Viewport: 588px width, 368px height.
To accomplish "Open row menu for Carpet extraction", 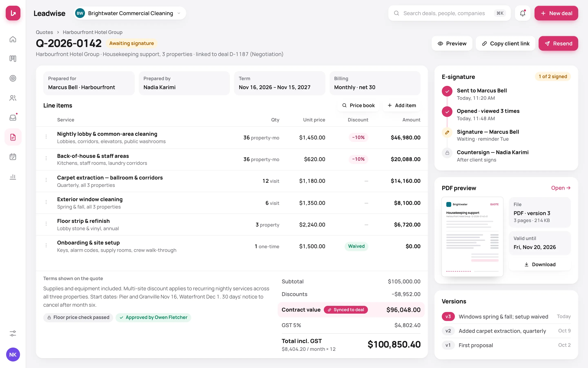I will click(46, 180).
